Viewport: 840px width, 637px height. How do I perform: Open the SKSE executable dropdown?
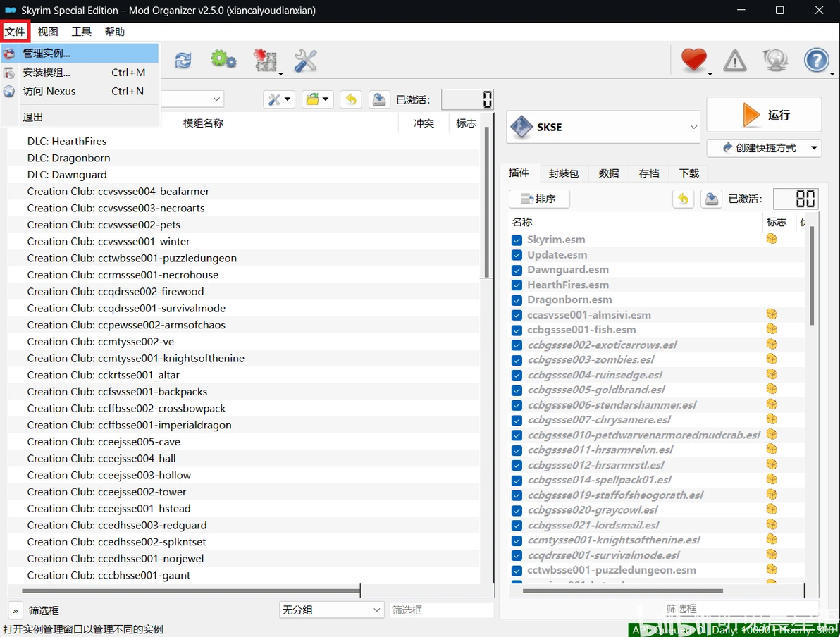tap(693, 127)
